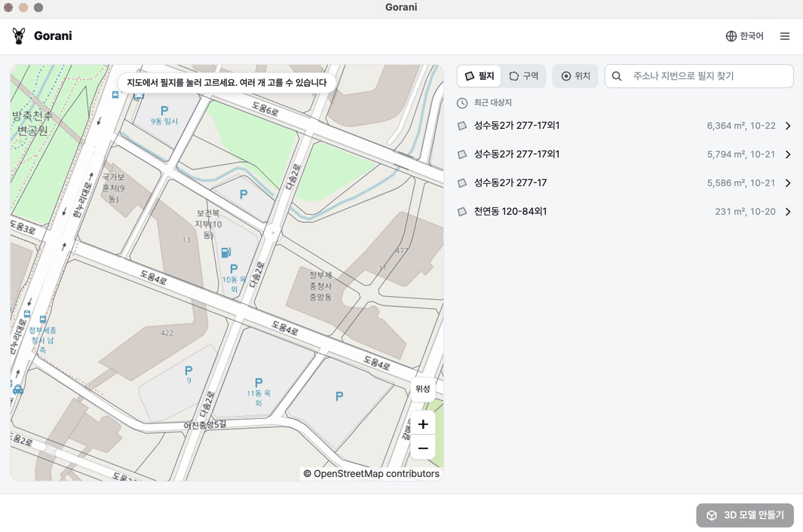
Task: Open chevron for the 231 m² row
Action: coord(788,212)
